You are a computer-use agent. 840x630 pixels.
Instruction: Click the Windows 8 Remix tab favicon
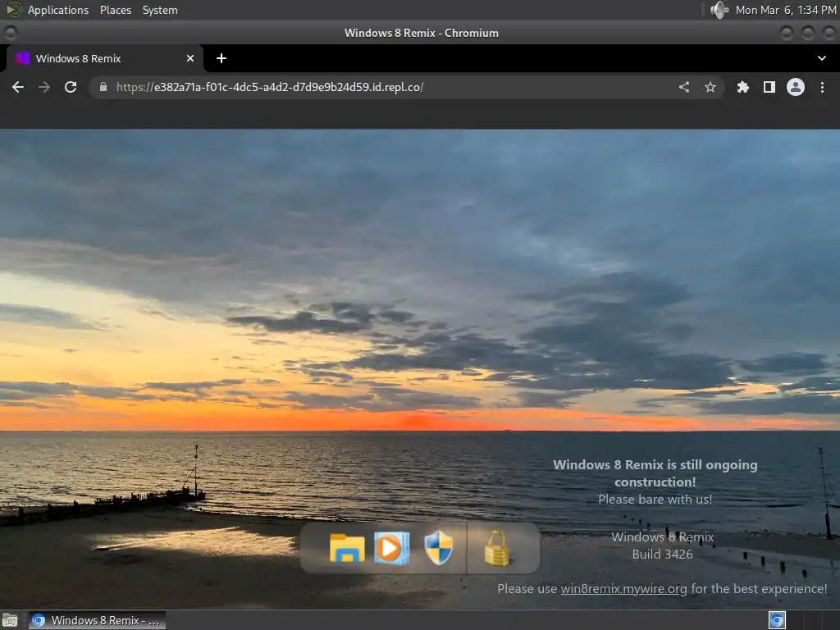[22, 58]
